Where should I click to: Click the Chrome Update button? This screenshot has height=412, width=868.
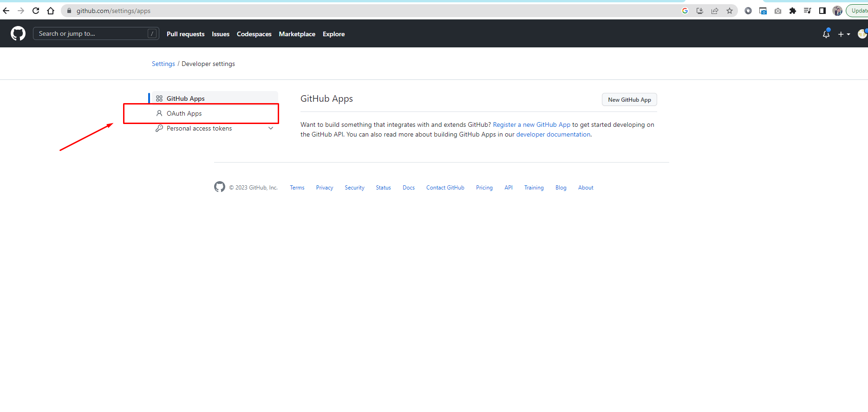coord(857,11)
